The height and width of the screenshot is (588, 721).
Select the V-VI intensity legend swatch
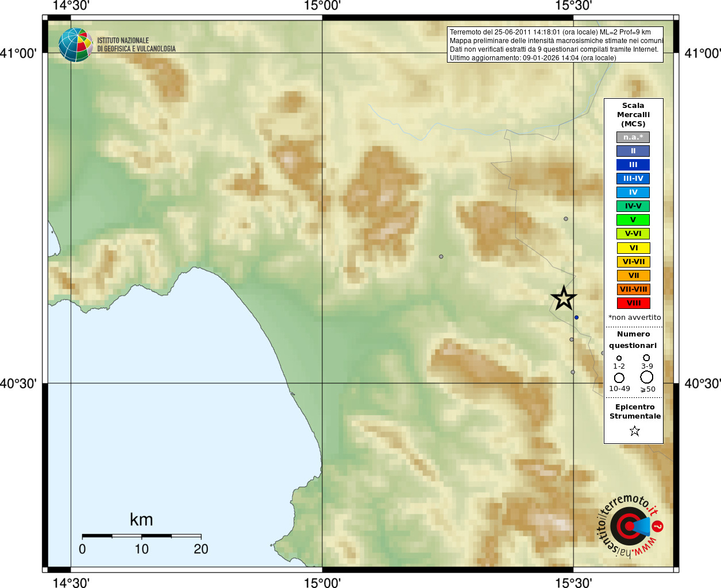tap(633, 234)
